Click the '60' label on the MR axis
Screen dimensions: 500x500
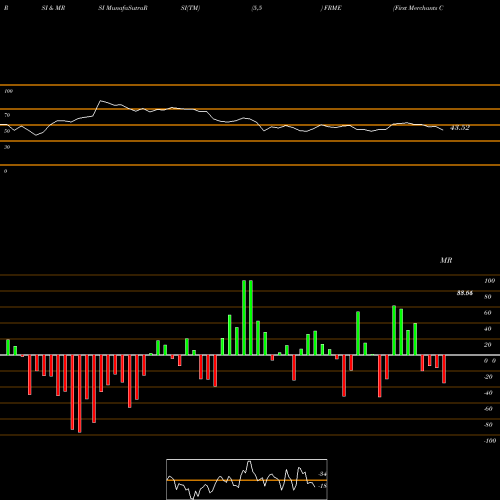click(x=488, y=313)
